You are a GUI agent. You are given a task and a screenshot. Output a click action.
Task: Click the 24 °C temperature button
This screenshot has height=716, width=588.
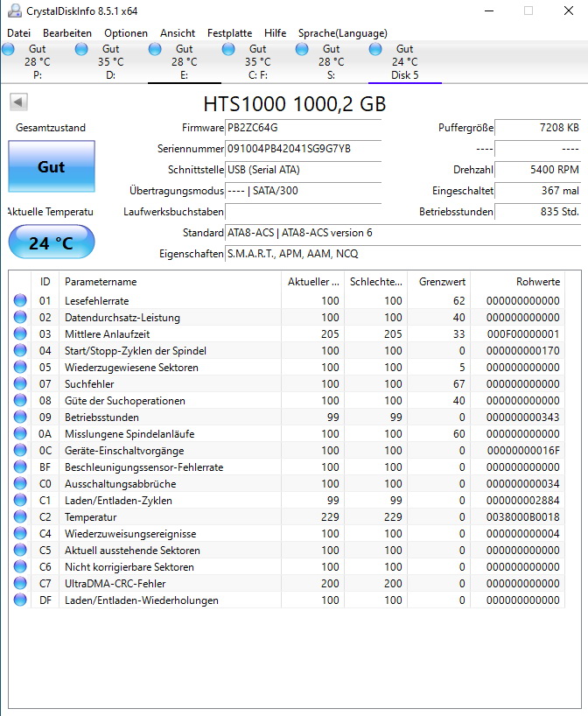pyautogui.click(x=52, y=242)
